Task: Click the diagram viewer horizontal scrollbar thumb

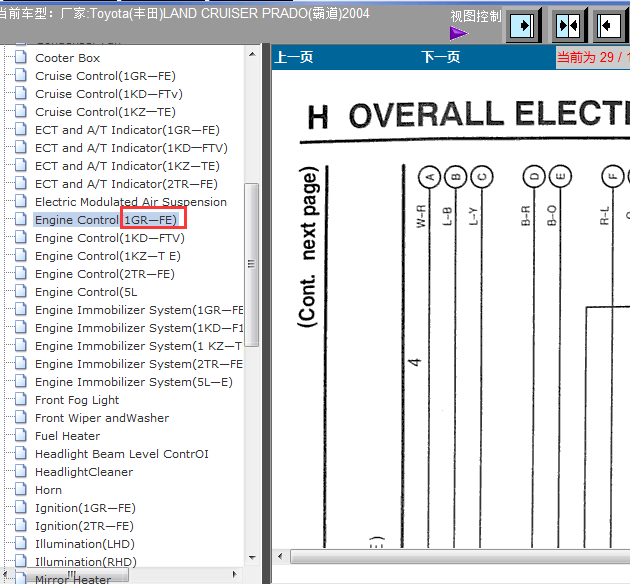Action: [x=460, y=557]
